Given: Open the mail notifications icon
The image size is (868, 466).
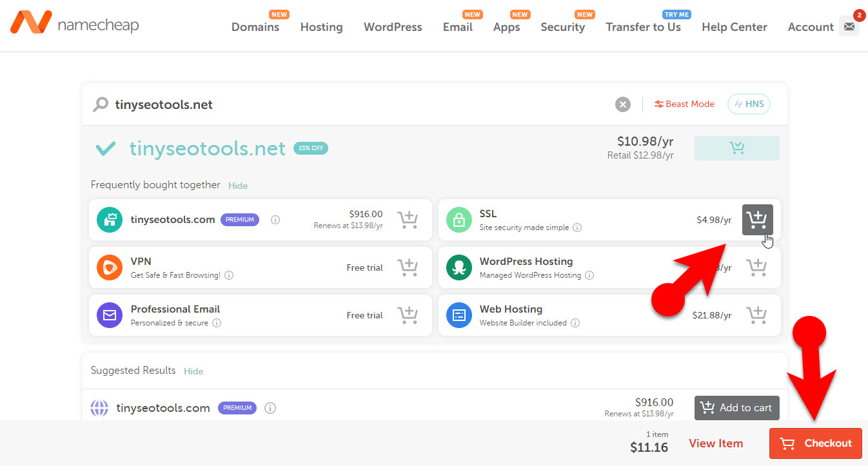Looking at the screenshot, I should point(849,26).
